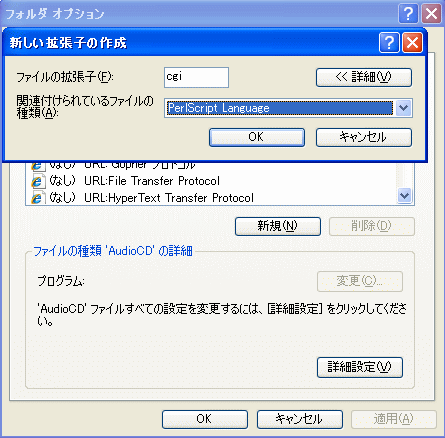
Task: Click キャンセル at the bottom of フォルダ オプション
Action: pyautogui.click(x=299, y=419)
